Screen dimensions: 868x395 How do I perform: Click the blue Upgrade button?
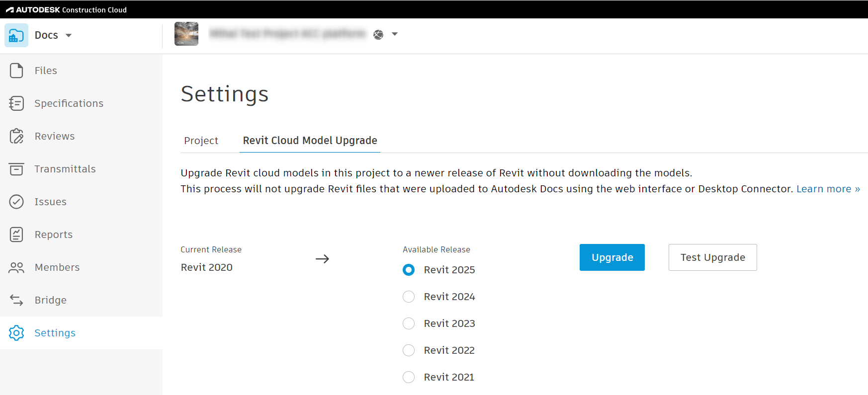612,257
